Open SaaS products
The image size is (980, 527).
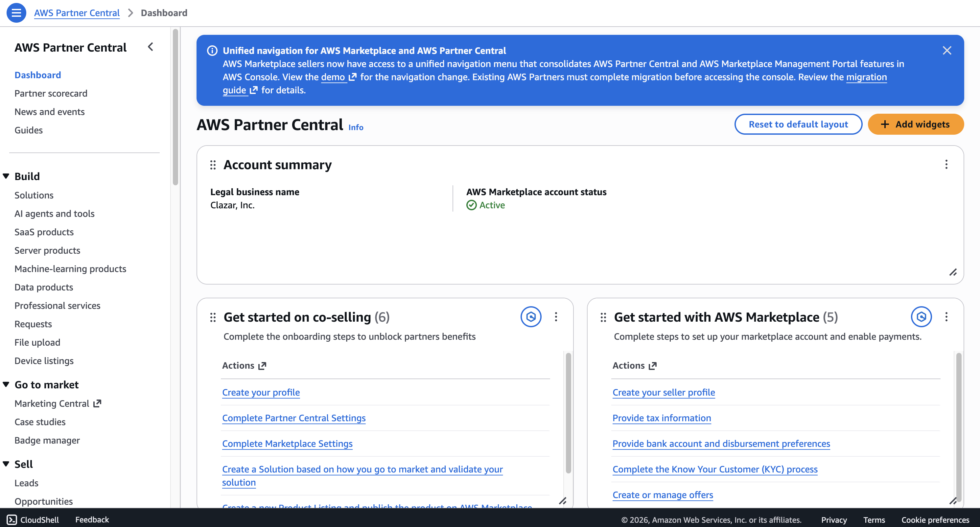pos(44,232)
